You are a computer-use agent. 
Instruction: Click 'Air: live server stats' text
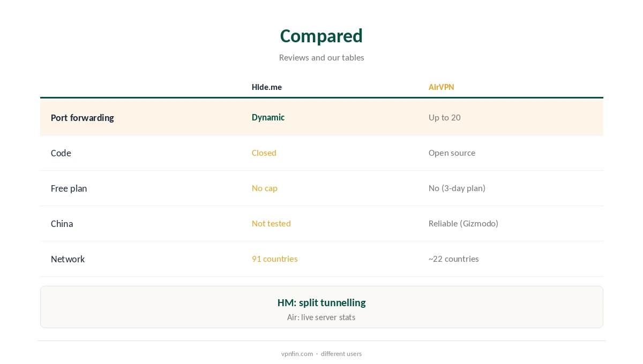point(322,317)
